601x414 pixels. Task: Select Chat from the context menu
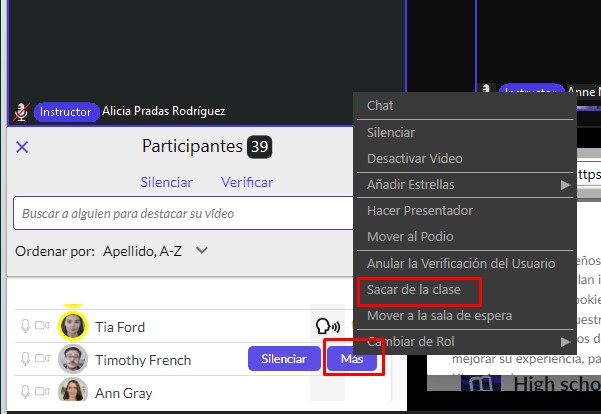[465, 106]
